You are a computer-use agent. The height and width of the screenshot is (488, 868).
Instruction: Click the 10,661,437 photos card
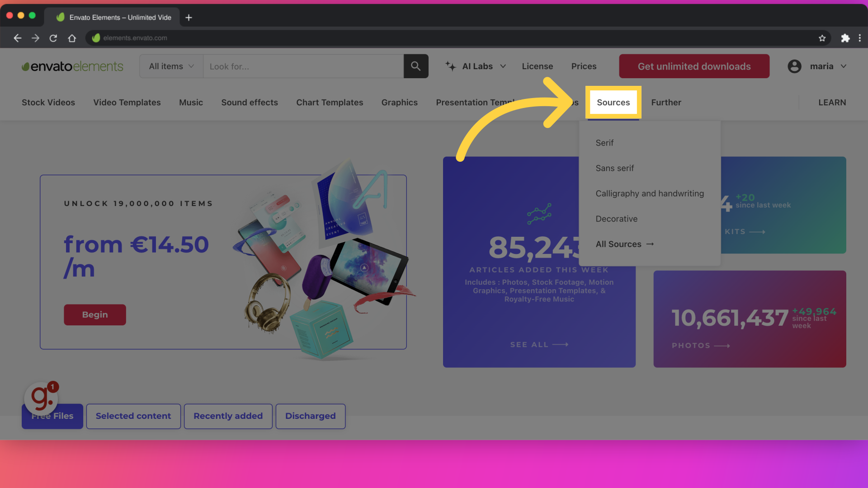[x=750, y=319]
